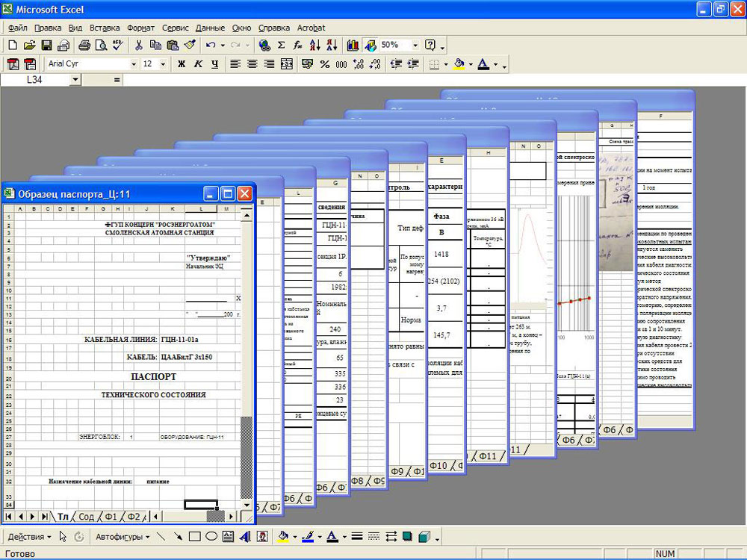Open the Paste Function fx icon
The height and width of the screenshot is (560, 747).
pos(298,46)
